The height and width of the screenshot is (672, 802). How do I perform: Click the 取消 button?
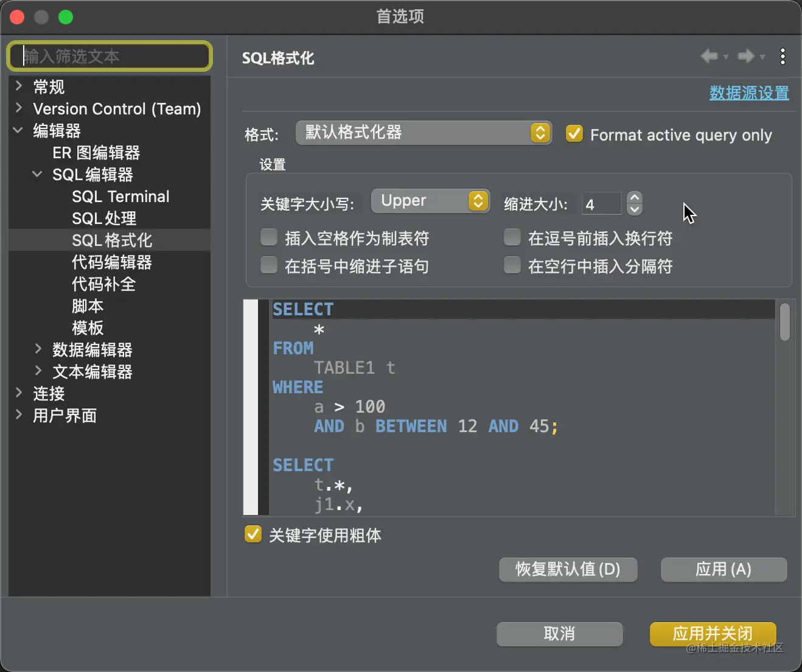coord(559,634)
